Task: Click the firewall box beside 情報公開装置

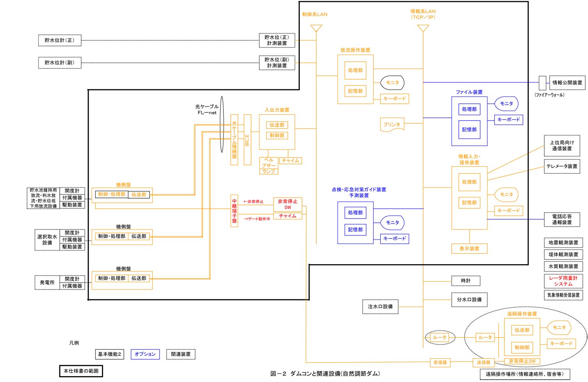Action: pos(542,83)
